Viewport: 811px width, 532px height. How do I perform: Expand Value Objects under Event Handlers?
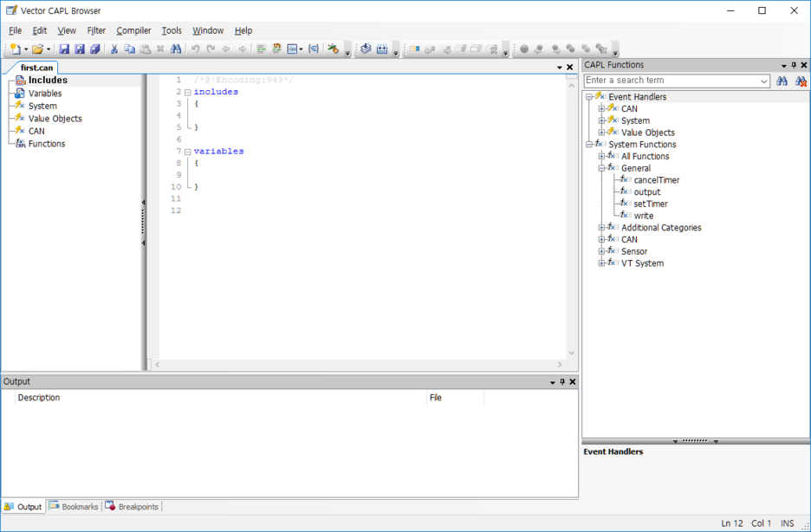pyautogui.click(x=601, y=133)
